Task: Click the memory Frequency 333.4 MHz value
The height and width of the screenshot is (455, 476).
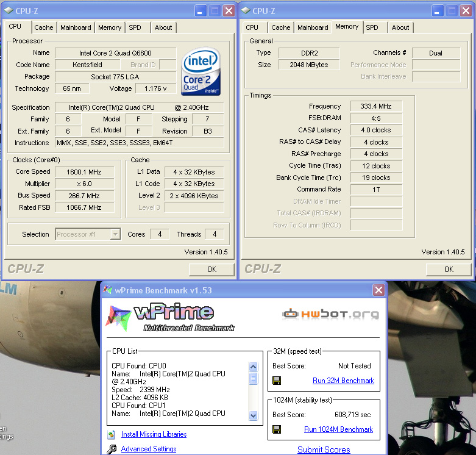Action: click(x=376, y=106)
